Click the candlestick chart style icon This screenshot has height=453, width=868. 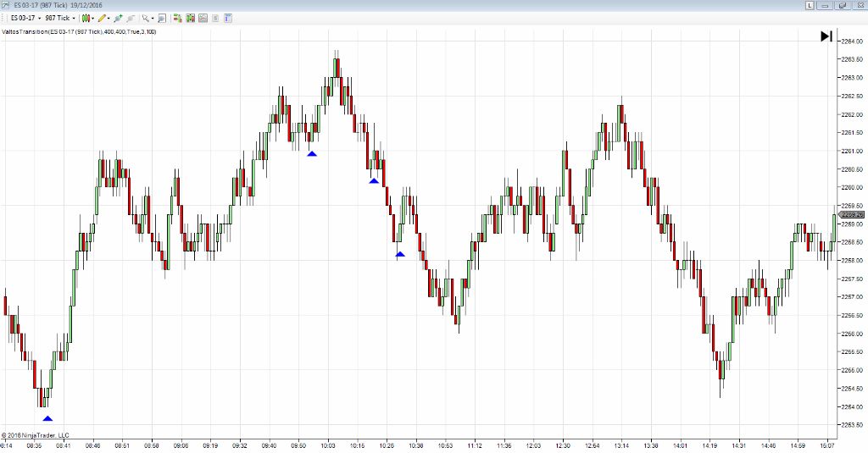pyautogui.click(x=86, y=18)
